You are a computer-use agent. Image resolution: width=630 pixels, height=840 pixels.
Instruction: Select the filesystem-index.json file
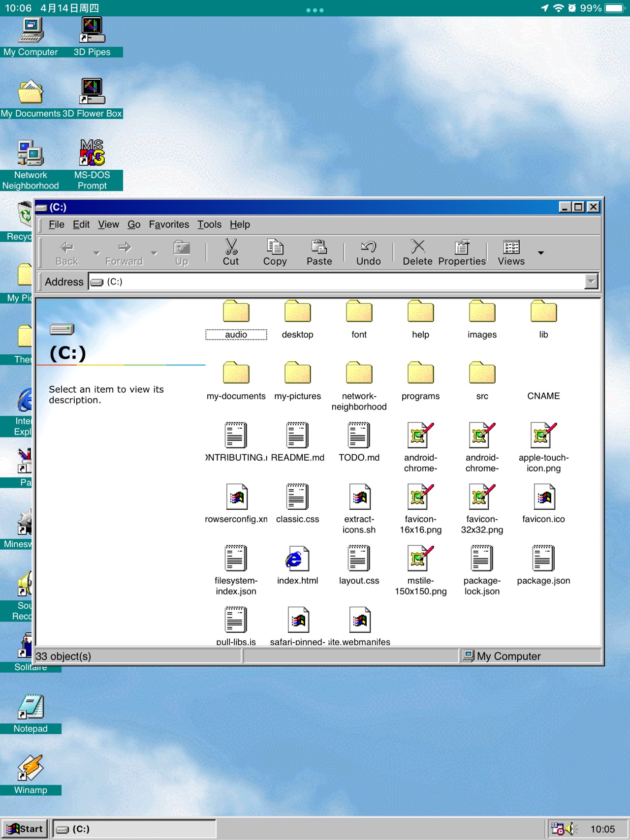click(236, 571)
